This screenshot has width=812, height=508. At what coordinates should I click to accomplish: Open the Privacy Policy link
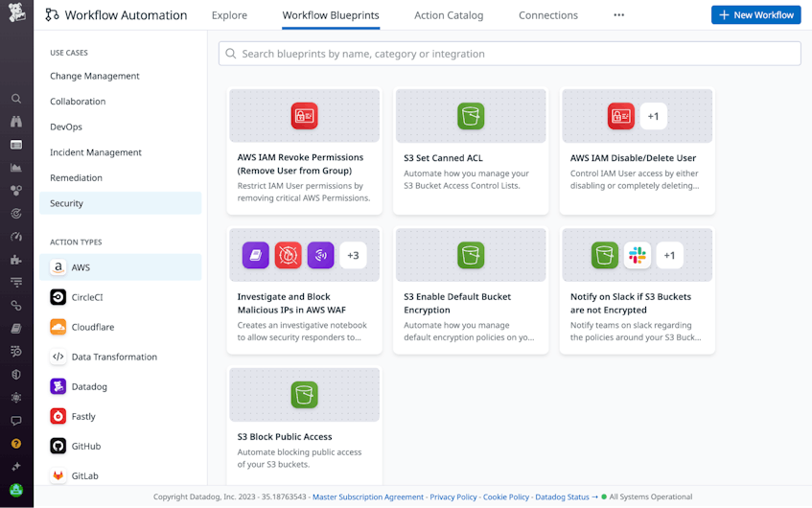click(x=453, y=496)
